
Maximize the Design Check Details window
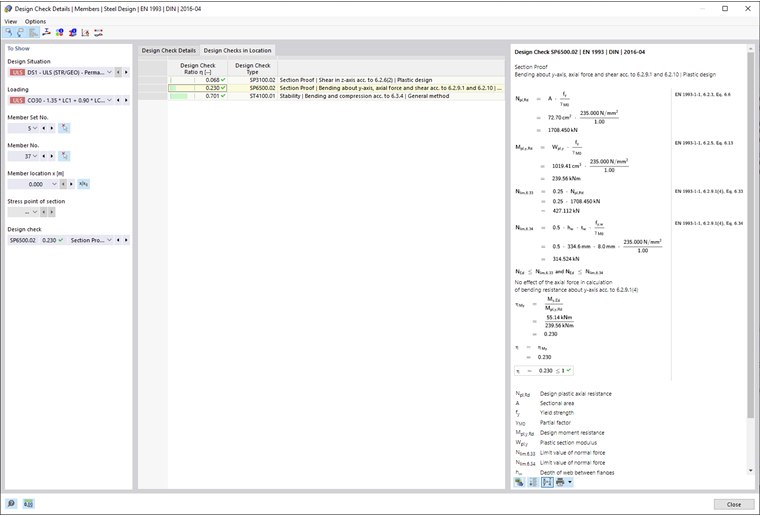coord(725,9)
